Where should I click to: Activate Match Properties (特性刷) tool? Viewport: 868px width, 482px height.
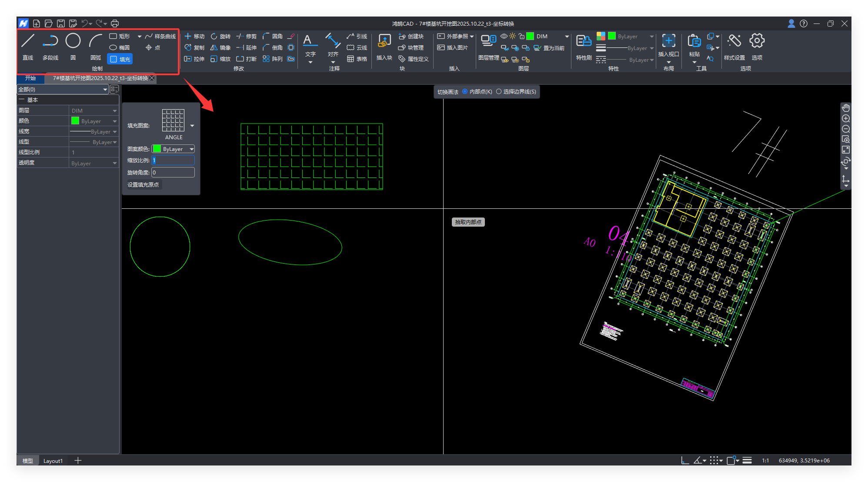[x=584, y=42]
